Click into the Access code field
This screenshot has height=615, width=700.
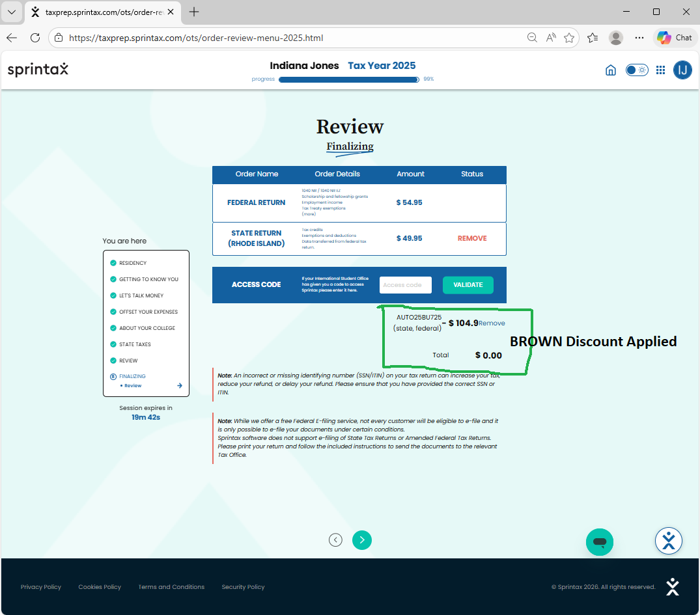click(x=405, y=285)
